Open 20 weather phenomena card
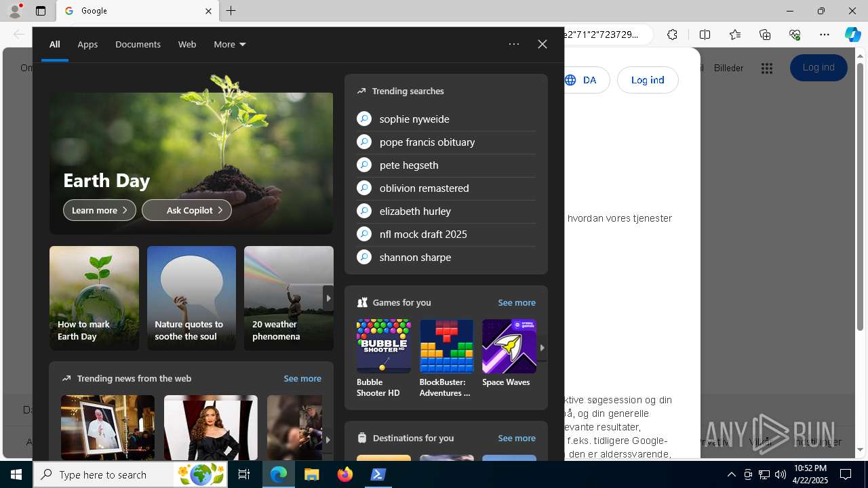This screenshot has height=488, width=868. (x=288, y=298)
